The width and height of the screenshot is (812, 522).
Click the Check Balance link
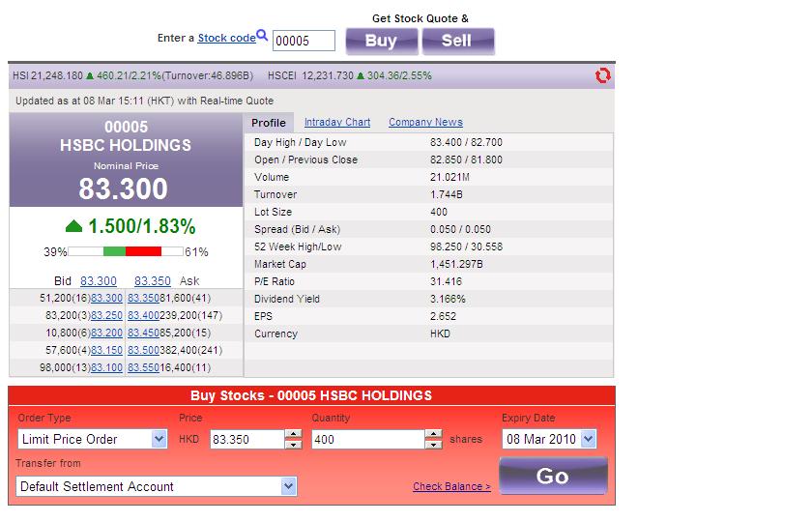[451, 486]
